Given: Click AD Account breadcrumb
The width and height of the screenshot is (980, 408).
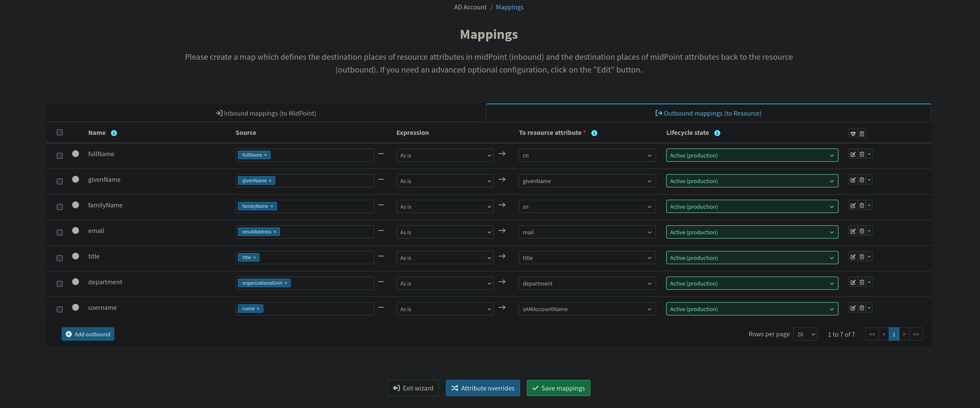Looking at the screenshot, I should pyautogui.click(x=470, y=7).
